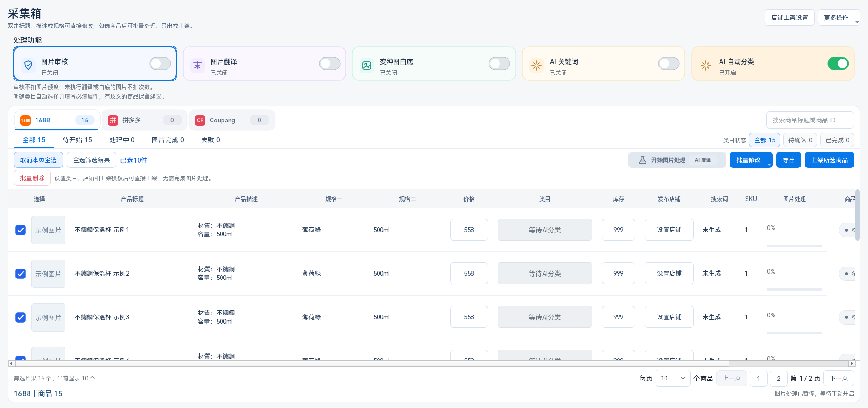The height and width of the screenshot is (408, 868).
Task: Enable the AI 关键词 switch
Action: (669, 64)
